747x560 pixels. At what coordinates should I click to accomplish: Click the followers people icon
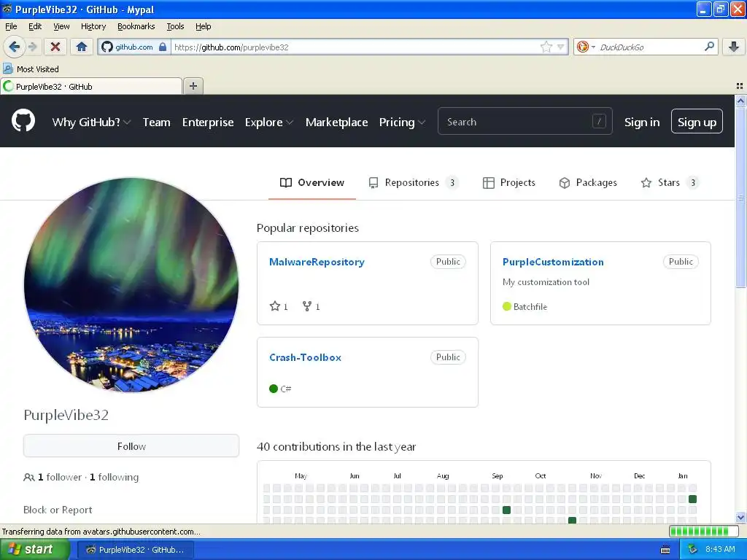(28, 477)
